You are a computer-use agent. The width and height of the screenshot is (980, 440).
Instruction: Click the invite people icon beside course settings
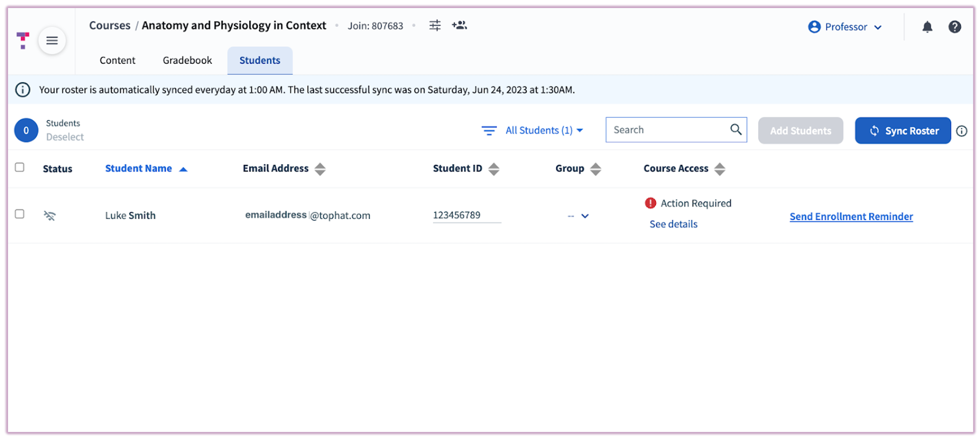(459, 25)
